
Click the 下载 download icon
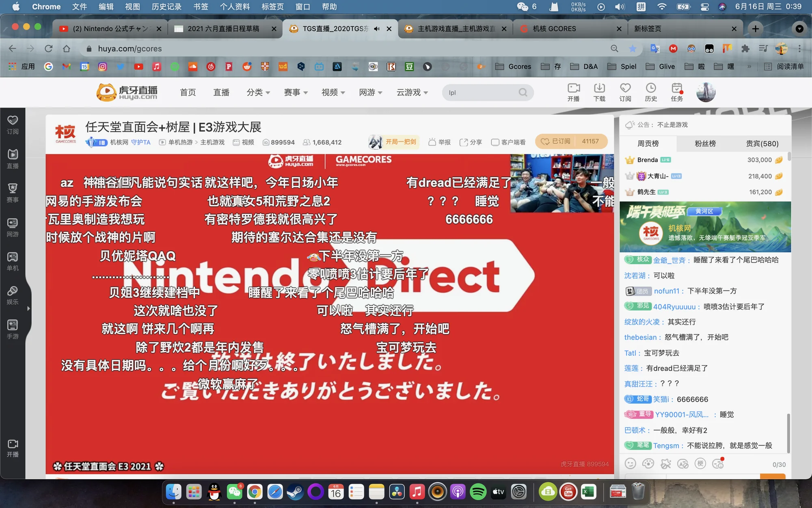click(599, 92)
